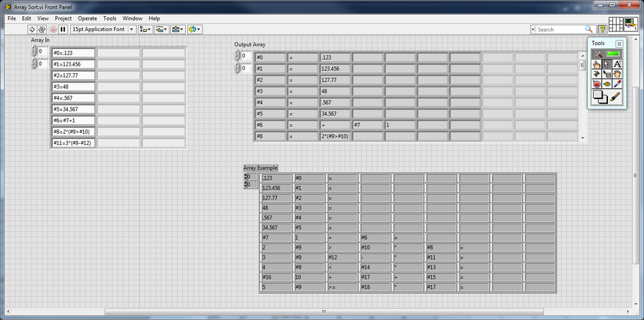
Task: Click Array Example cell '#18'
Action: pyautogui.click(x=375, y=287)
